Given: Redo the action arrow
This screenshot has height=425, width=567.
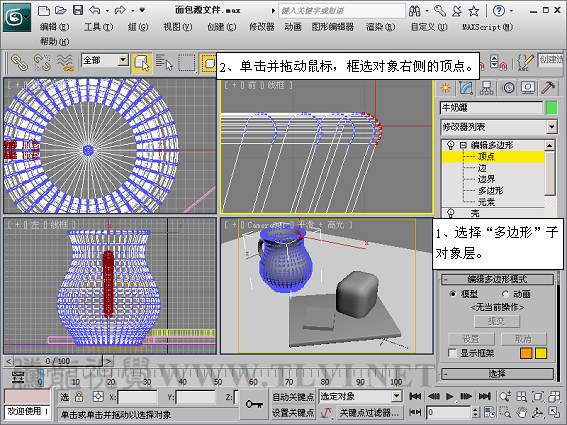Looking at the screenshot, I should click(x=120, y=10).
